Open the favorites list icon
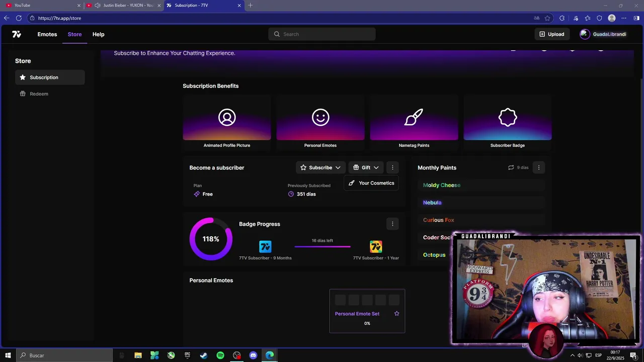 point(587,18)
